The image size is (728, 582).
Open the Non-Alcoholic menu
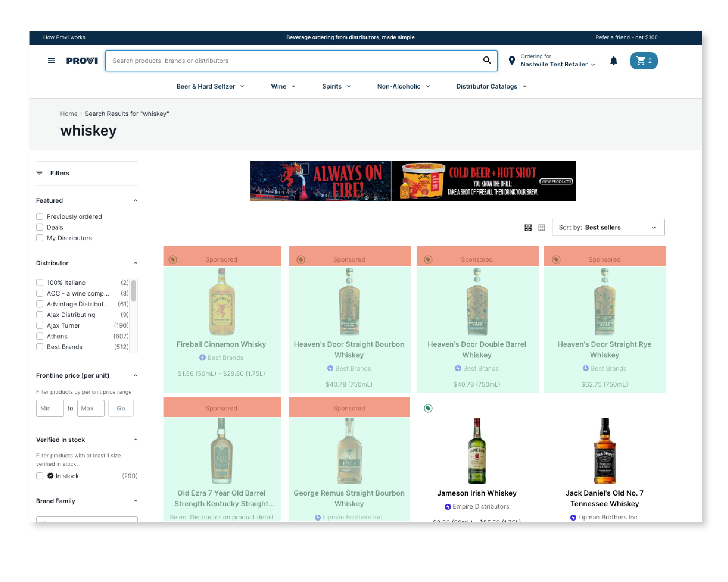[404, 86]
